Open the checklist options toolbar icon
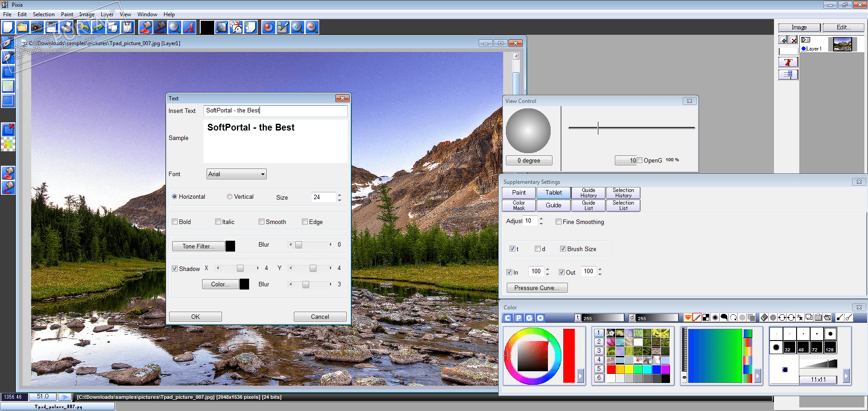Viewport: 868px width, 411px height. click(x=283, y=28)
